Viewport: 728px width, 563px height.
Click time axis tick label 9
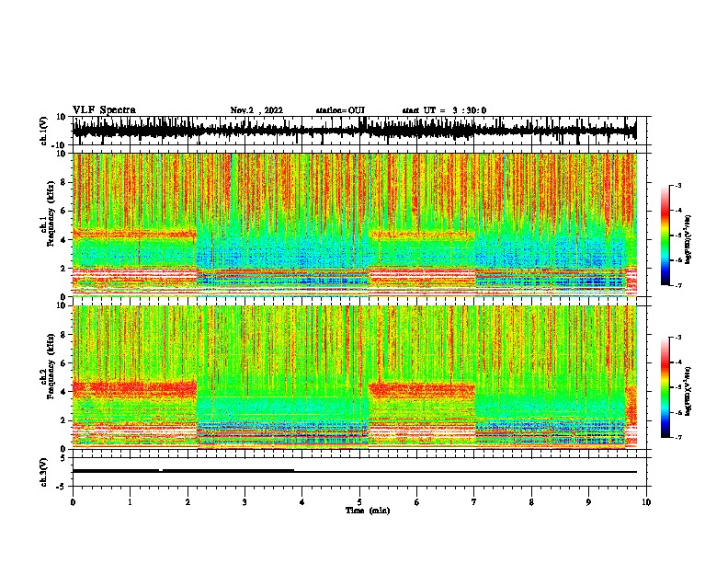point(588,502)
